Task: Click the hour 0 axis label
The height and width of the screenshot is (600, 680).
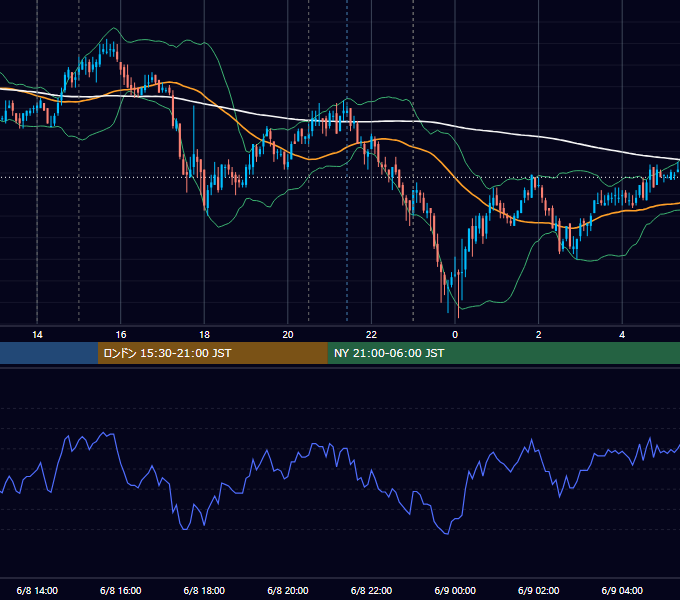Action: [x=455, y=335]
